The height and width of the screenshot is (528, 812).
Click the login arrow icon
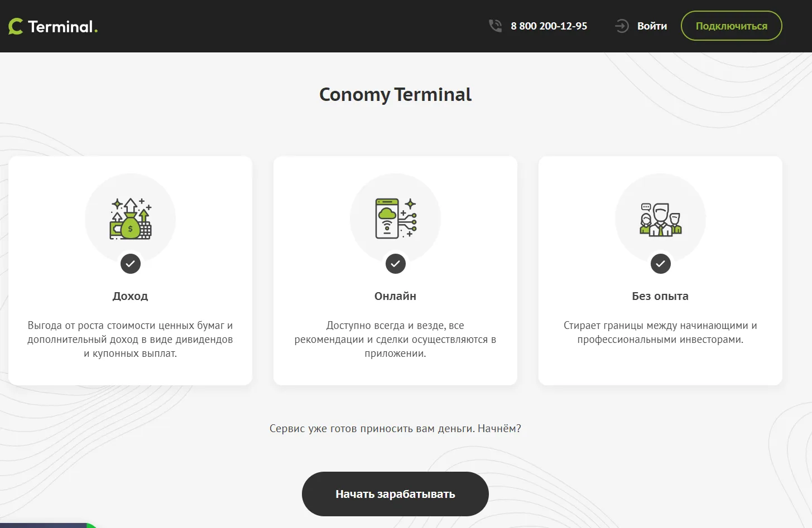[x=622, y=26]
